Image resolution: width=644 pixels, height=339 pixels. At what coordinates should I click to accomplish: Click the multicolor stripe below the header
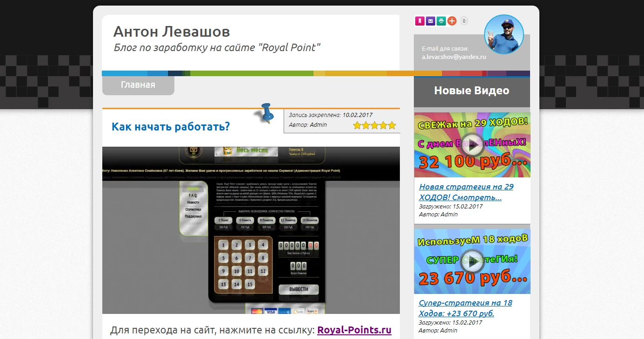click(x=316, y=73)
